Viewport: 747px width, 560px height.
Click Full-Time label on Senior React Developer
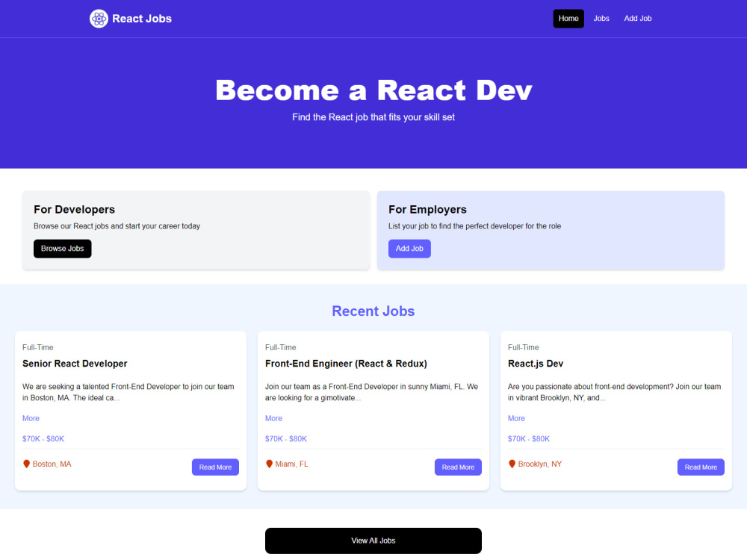coord(38,347)
